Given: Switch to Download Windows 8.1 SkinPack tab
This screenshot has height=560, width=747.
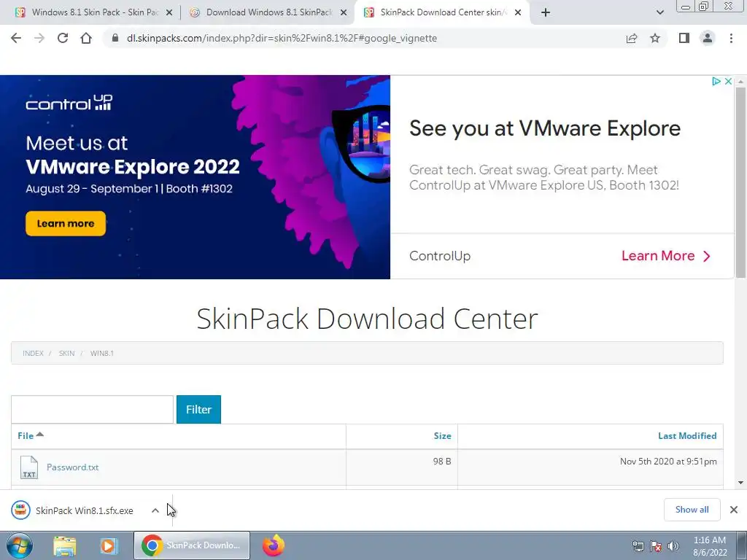Looking at the screenshot, I should pyautogui.click(x=268, y=12).
